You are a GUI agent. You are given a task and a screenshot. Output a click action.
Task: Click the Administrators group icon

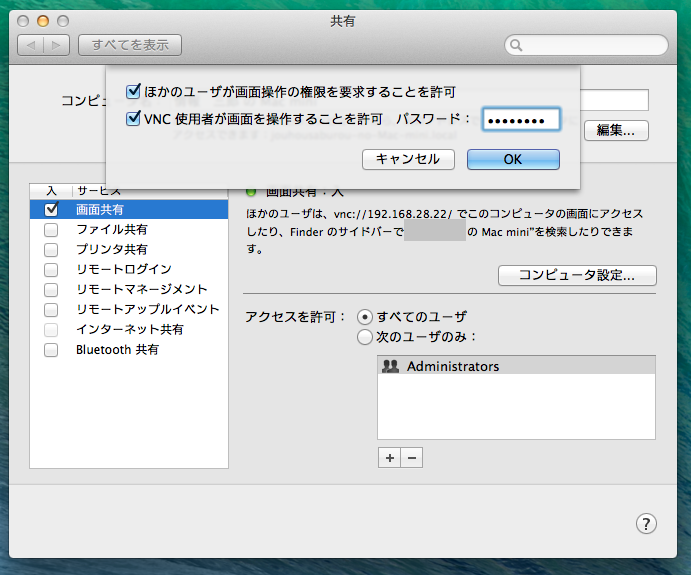390,366
